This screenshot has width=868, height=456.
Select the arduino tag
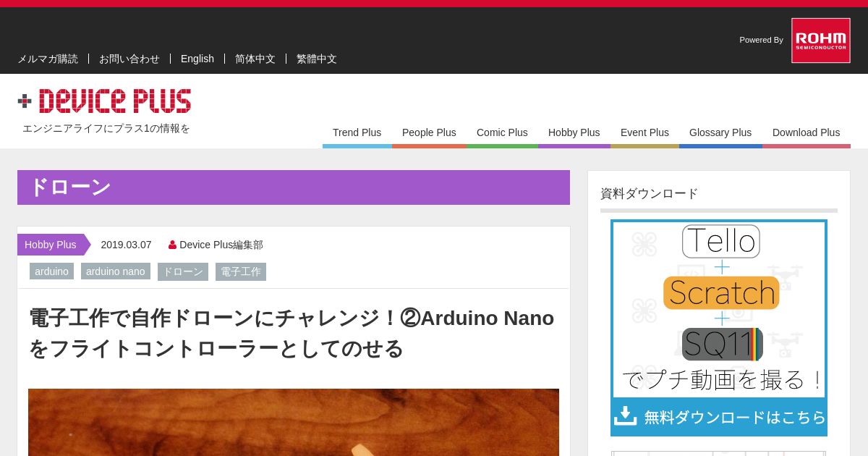(x=52, y=271)
